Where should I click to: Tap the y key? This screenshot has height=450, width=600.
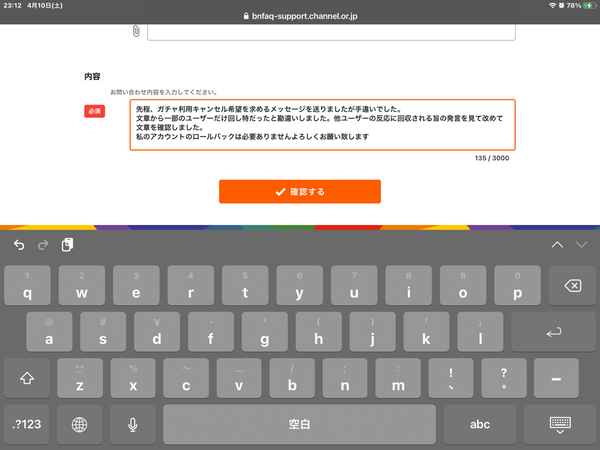[300, 285]
